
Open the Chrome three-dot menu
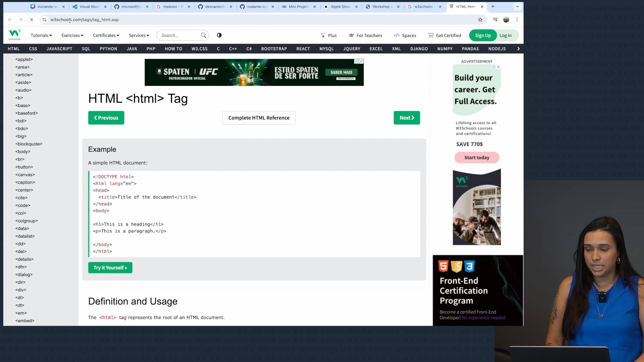(517, 20)
